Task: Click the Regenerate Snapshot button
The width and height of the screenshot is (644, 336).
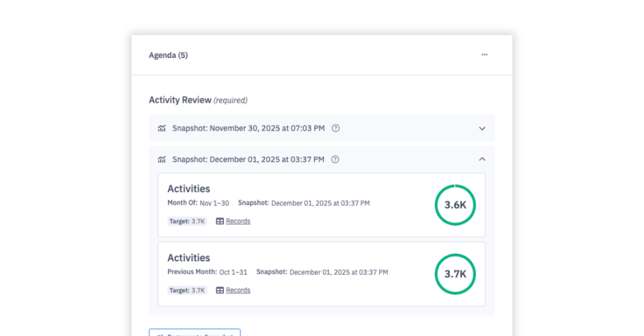Action: tap(194, 333)
